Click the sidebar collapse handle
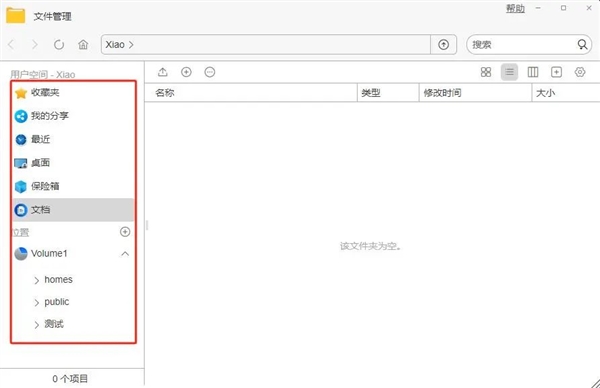The height and width of the screenshot is (388, 600). [147, 225]
